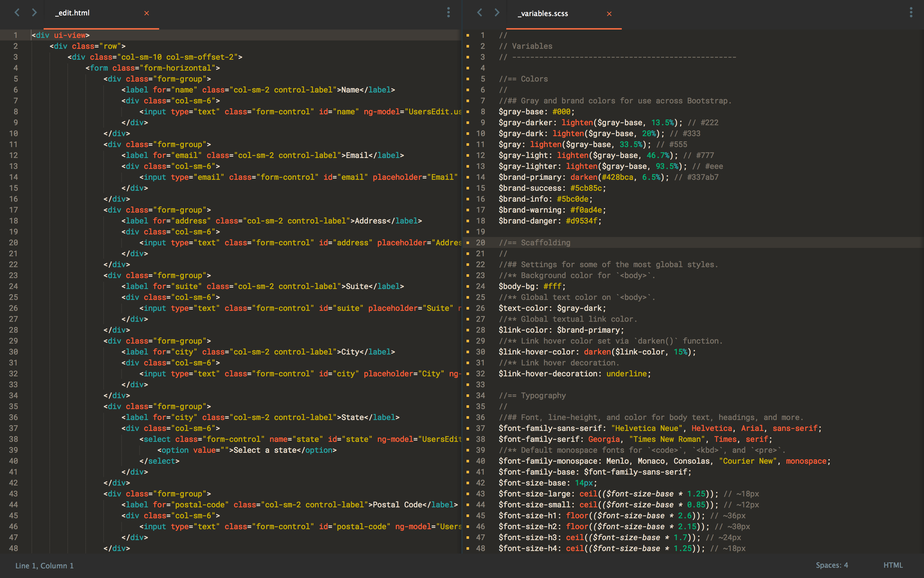The image size is (924, 578).
Task: Click gutter marker beside scss line 27
Action: click(x=468, y=319)
